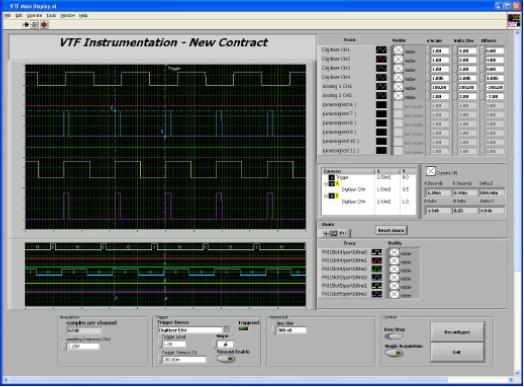Open the File menu
This screenshot has width=524, height=387.
(x=7, y=15)
